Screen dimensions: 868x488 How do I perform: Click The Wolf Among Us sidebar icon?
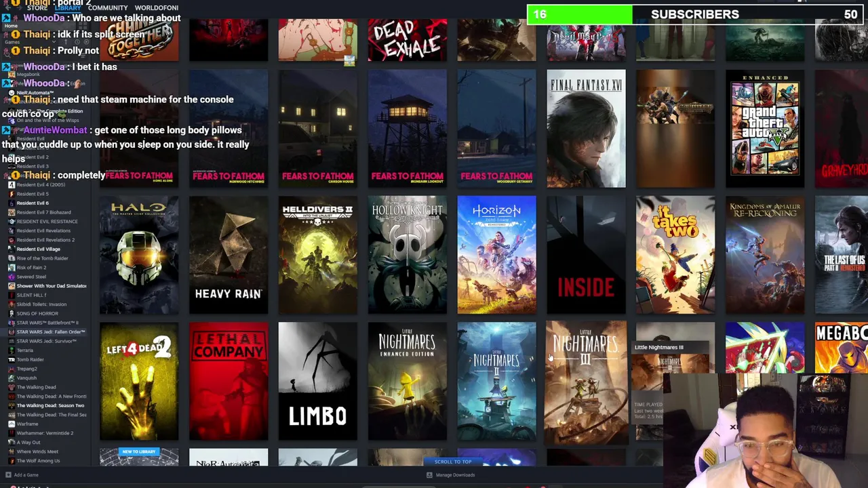pyautogui.click(x=12, y=461)
